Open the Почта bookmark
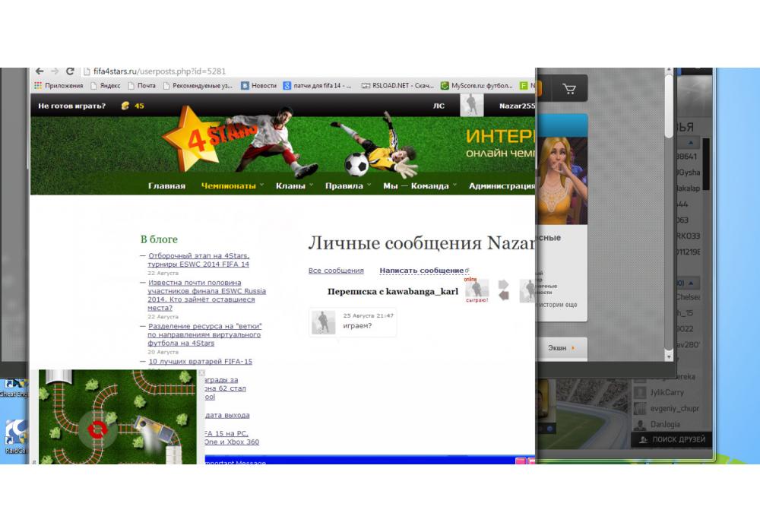This screenshot has height=532, width=760. coord(141,86)
